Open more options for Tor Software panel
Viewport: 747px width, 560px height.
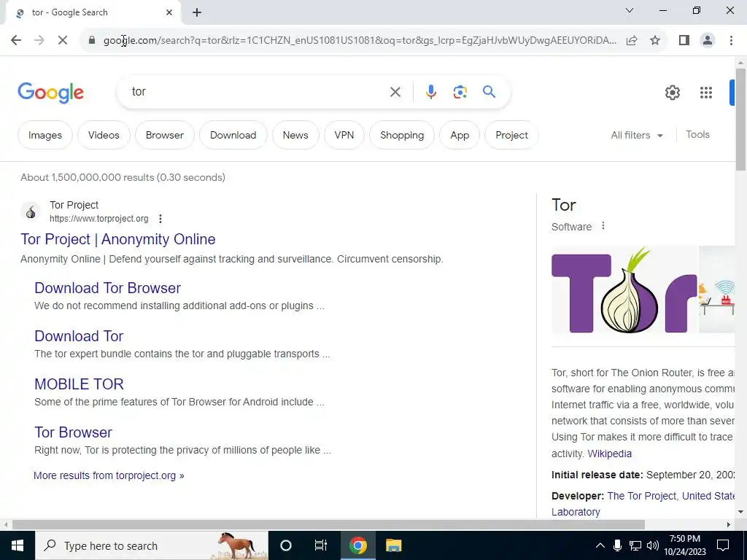[603, 226]
